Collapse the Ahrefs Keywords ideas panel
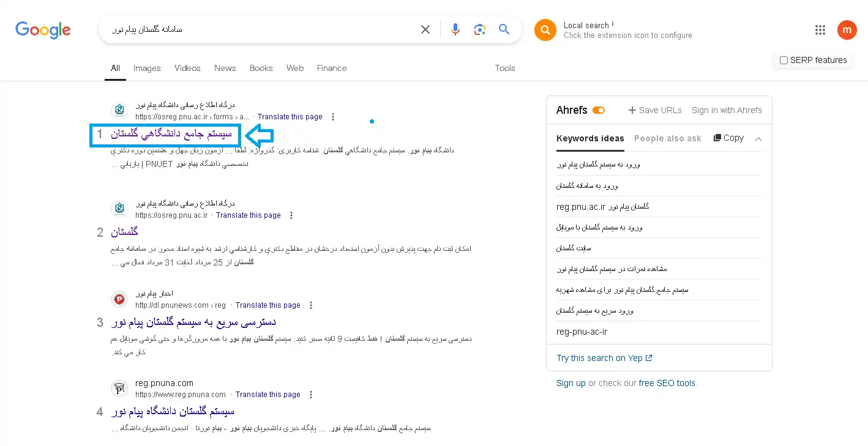 click(758, 139)
